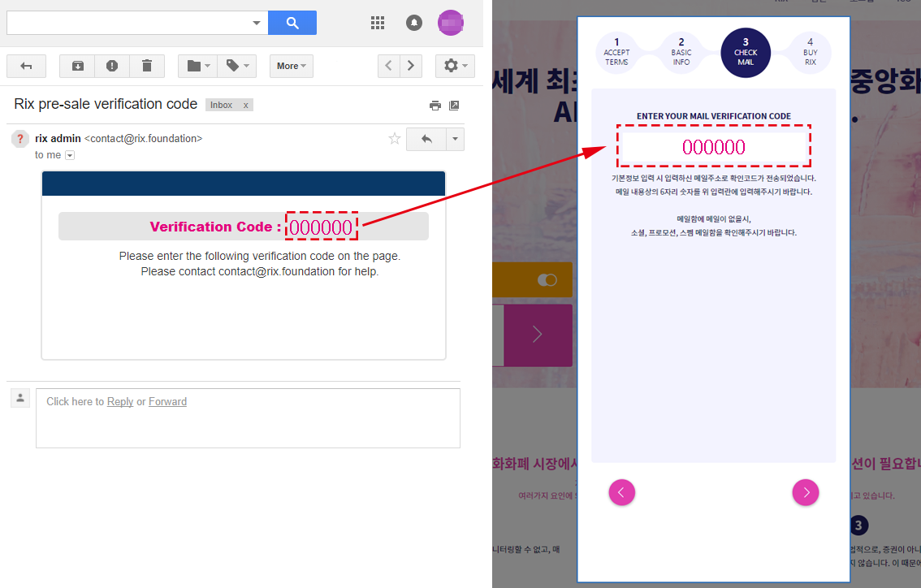Click the 000000 verification code input field
The image size is (921, 588).
pyautogui.click(x=714, y=147)
